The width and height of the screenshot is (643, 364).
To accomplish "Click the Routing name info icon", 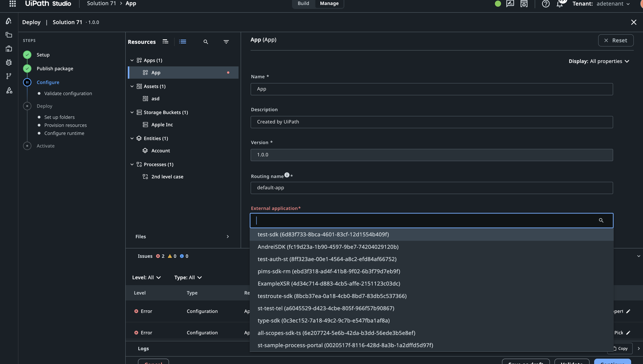I will tap(287, 175).
